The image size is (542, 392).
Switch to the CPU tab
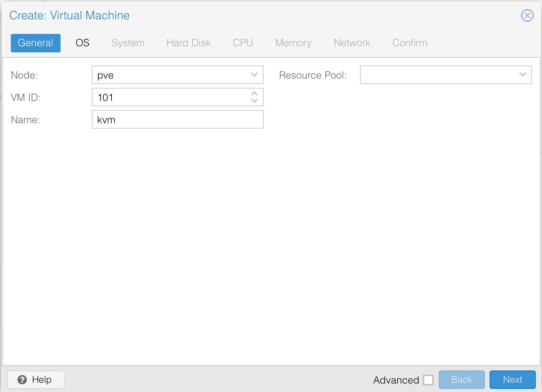(x=243, y=43)
